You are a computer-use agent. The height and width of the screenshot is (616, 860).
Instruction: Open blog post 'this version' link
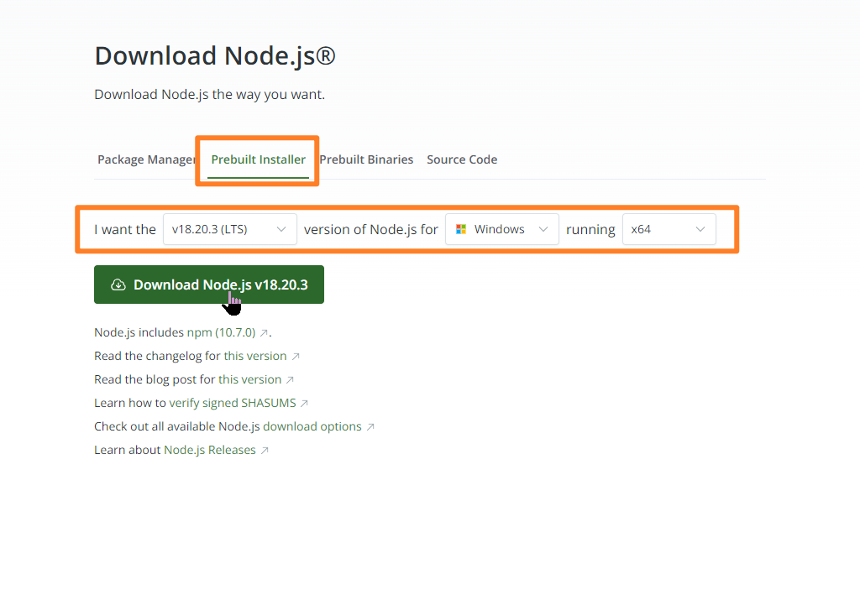249,380
